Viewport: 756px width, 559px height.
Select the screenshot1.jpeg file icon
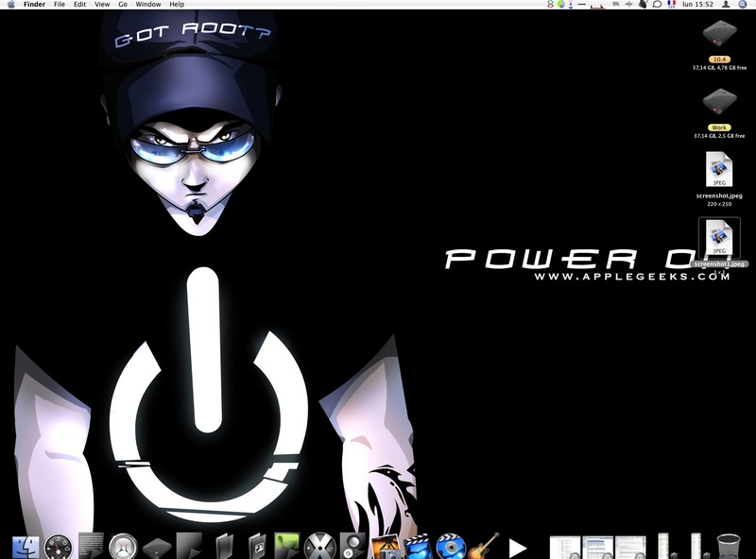click(x=719, y=238)
